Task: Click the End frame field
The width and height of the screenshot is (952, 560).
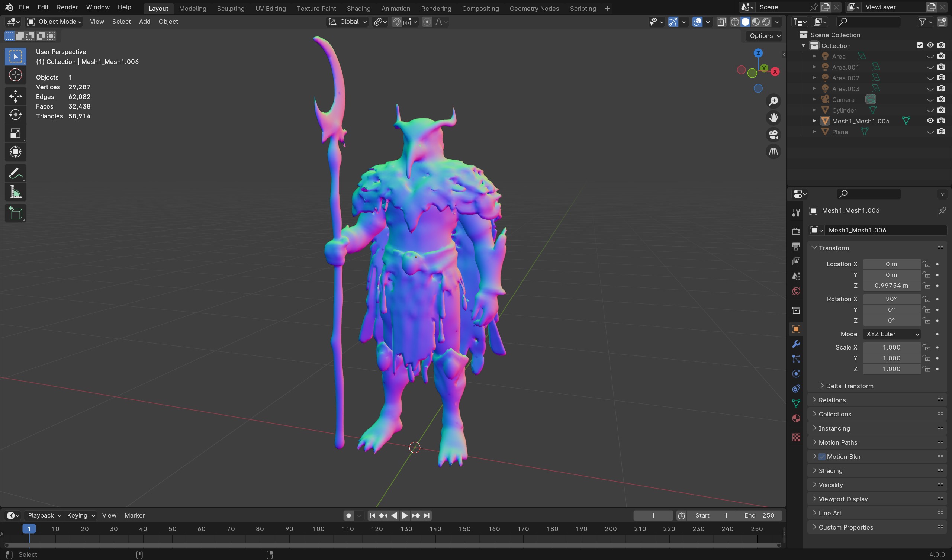Action: pyautogui.click(x=759, y=515)
